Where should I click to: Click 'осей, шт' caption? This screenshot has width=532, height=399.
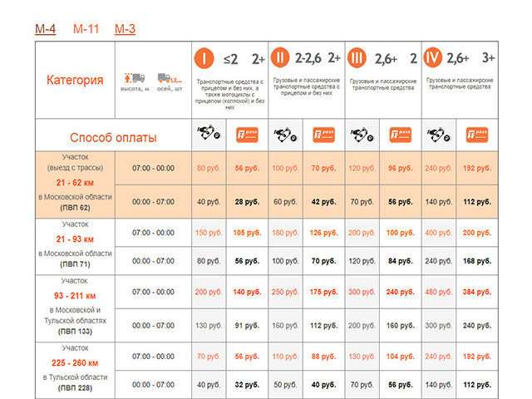pyautogui.click(x=170, y=89)
